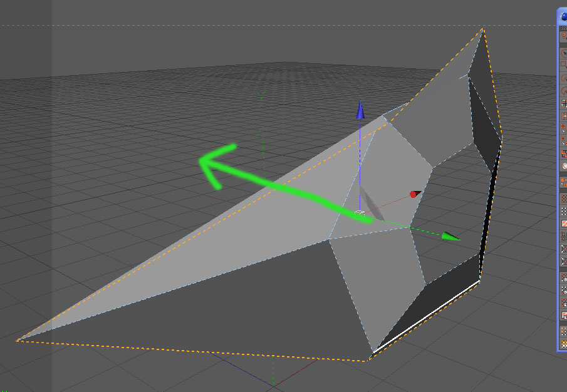Select the circular live selection cursor tool
567x392 pixels.
pos(564,53)
